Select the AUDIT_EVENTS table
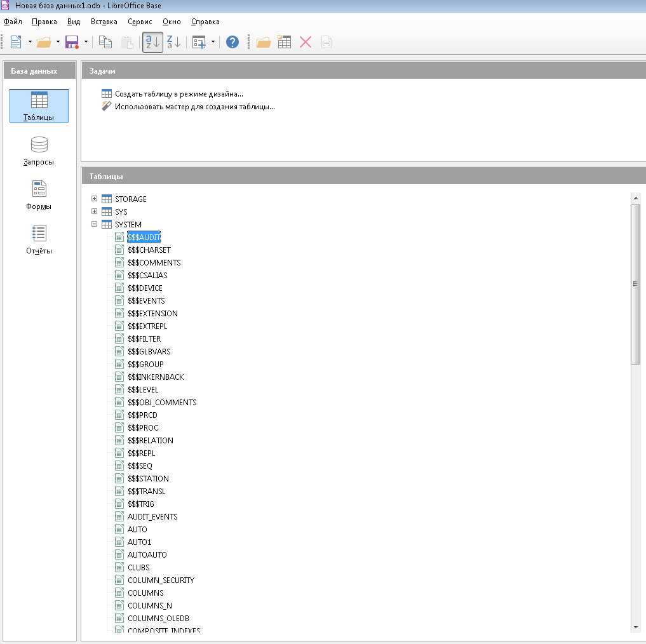646x644 pixels. click(x=152, y=516)
